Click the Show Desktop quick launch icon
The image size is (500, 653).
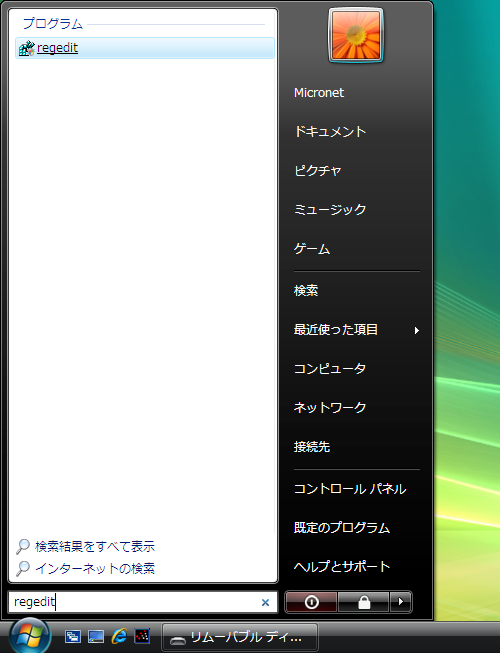(x=96, y=636)
